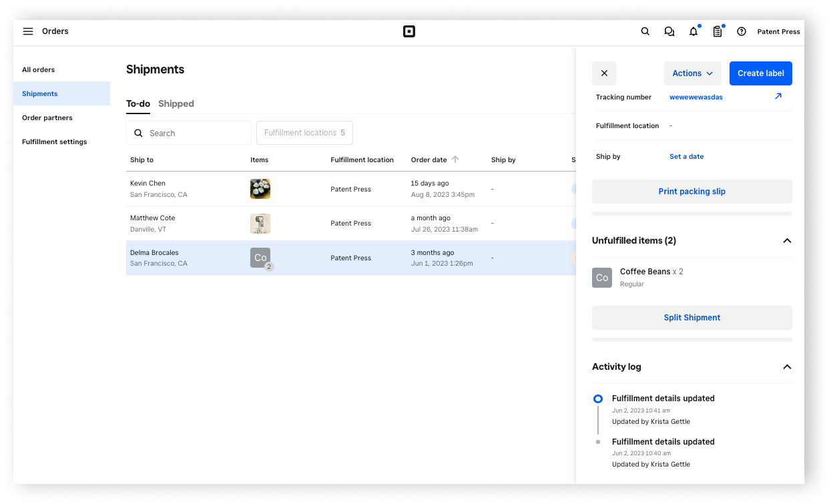Click Matthew Cote's item thumbnail
This screenshot has width=831, height=504.
point(260,224)
